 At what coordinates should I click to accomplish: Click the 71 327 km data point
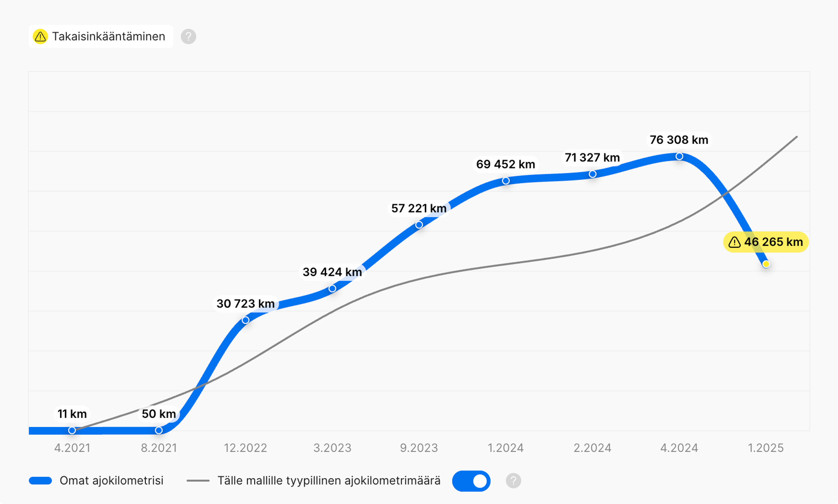click(x=593, y=174)
